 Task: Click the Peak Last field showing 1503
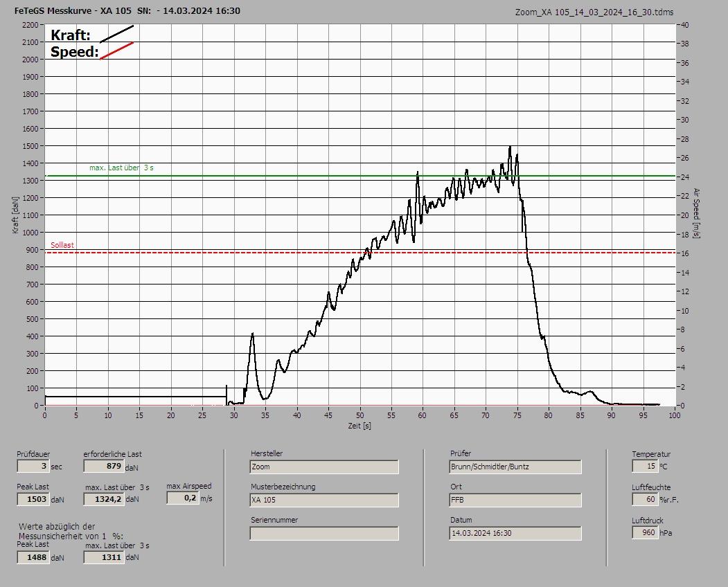(33, 499)
